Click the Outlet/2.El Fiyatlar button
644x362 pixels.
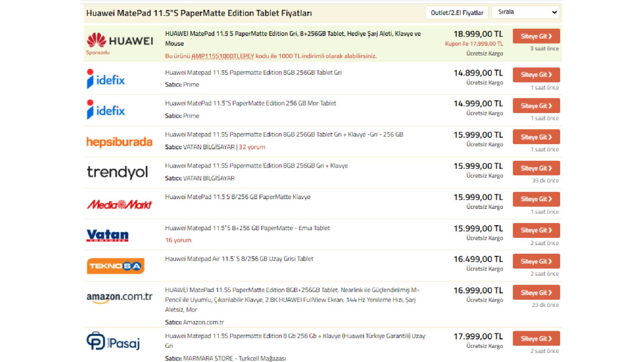(457, 13)
